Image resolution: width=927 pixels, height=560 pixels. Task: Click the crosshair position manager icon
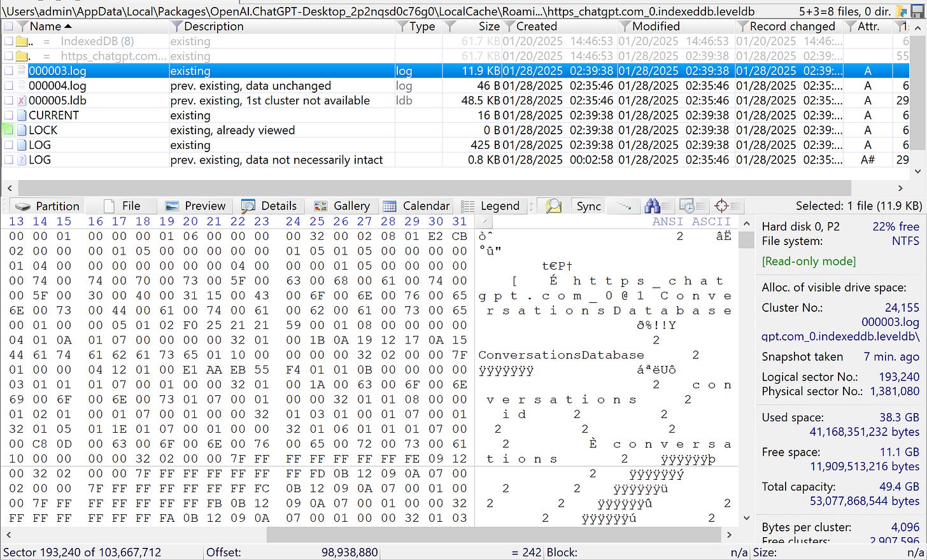click(725, 206)
